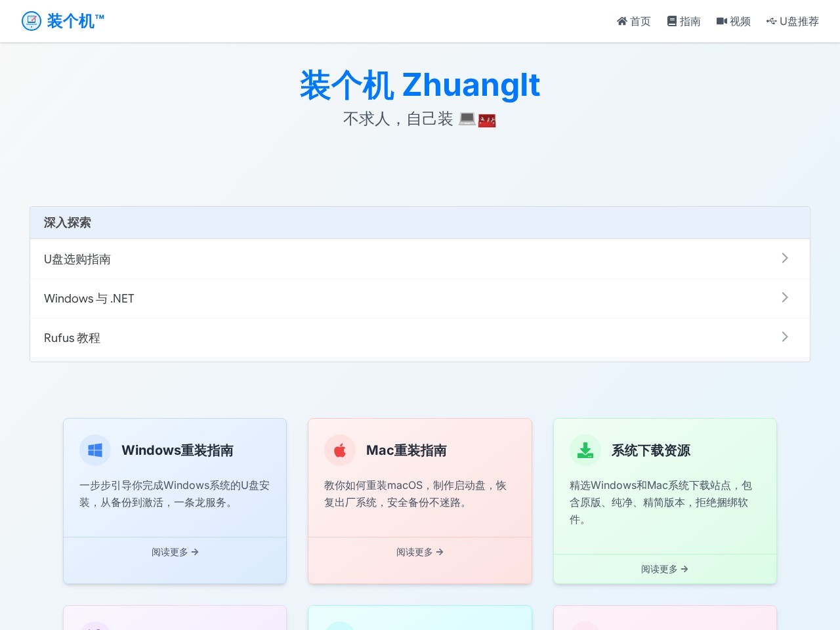Click 阅读更多 on 系统下载资源 card
840x630 pixels.
[665, 570]
